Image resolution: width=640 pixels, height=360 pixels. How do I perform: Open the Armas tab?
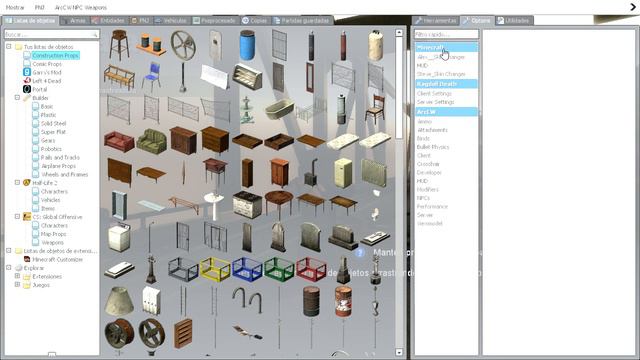pos(74,20)
